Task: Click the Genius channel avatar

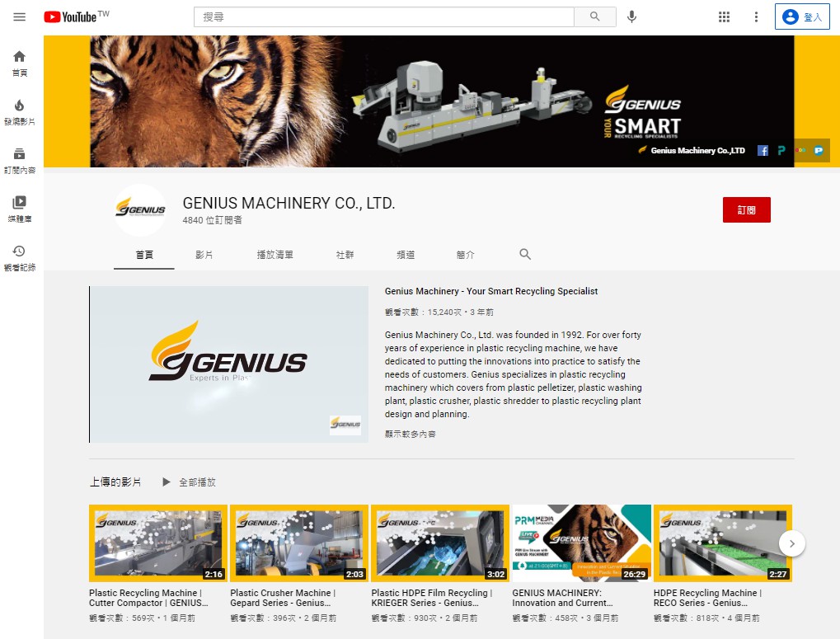Action: (140, 210)
